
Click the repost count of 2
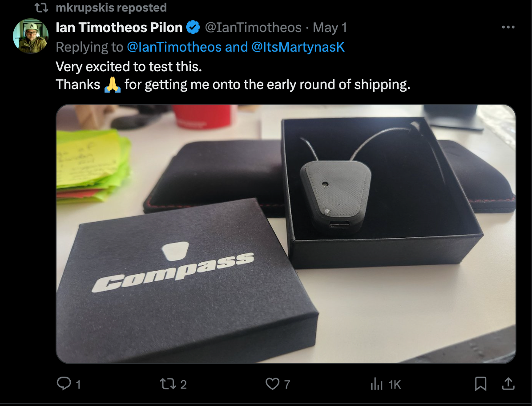coord(183,384)
